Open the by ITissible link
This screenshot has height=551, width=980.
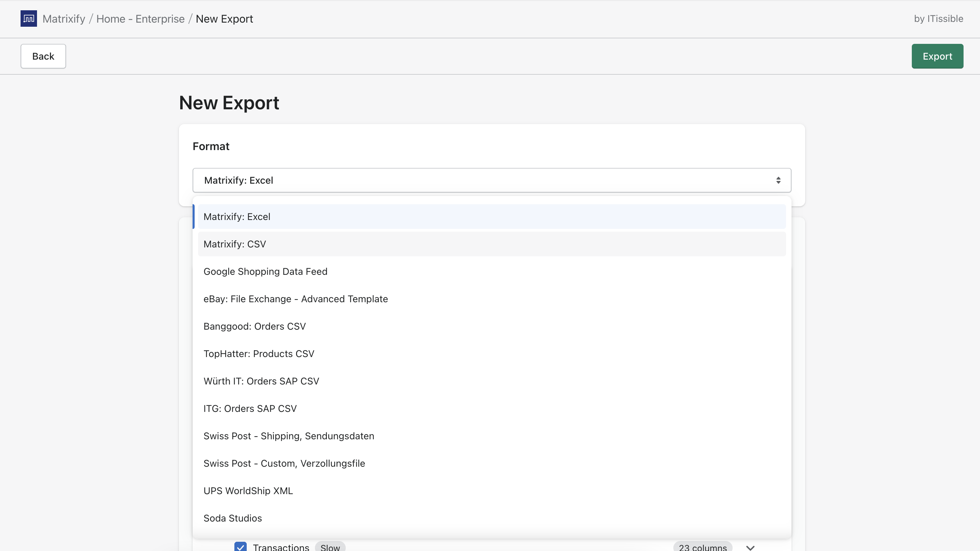click(x=939, y=19)
